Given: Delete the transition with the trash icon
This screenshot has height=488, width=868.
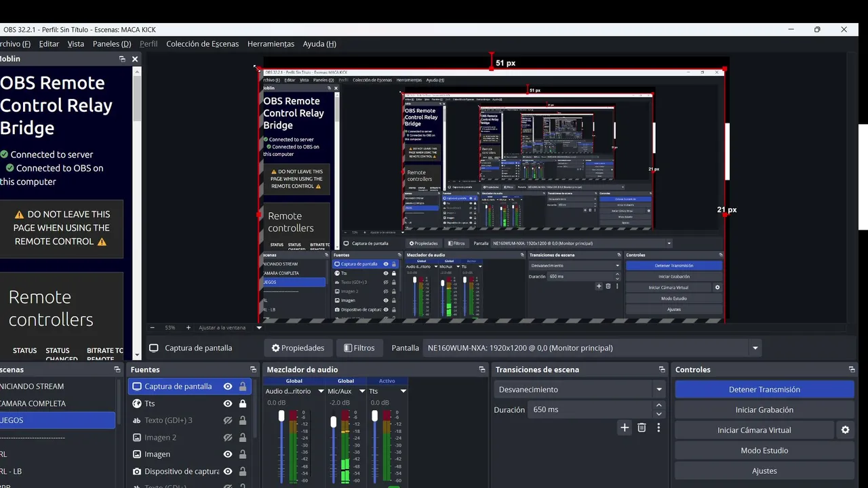Looking at the screenshot, I should 642,428.
